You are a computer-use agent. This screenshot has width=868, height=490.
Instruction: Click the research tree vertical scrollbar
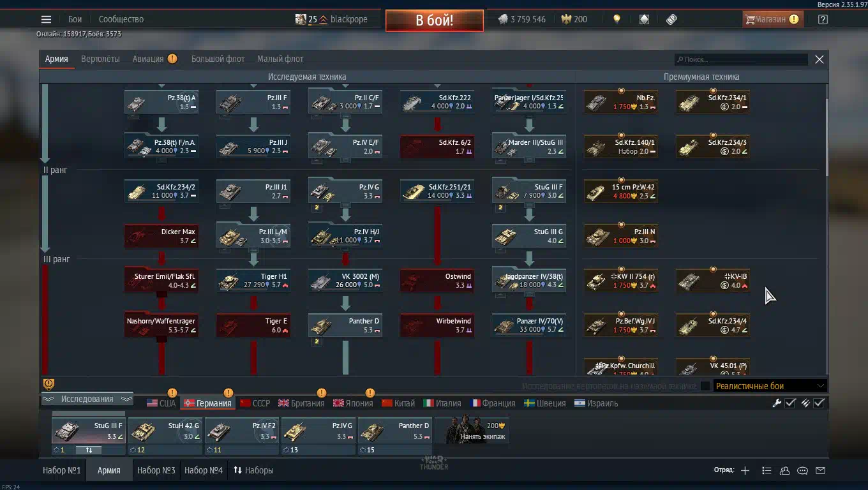pyautogui.click(x=828, y=137)
